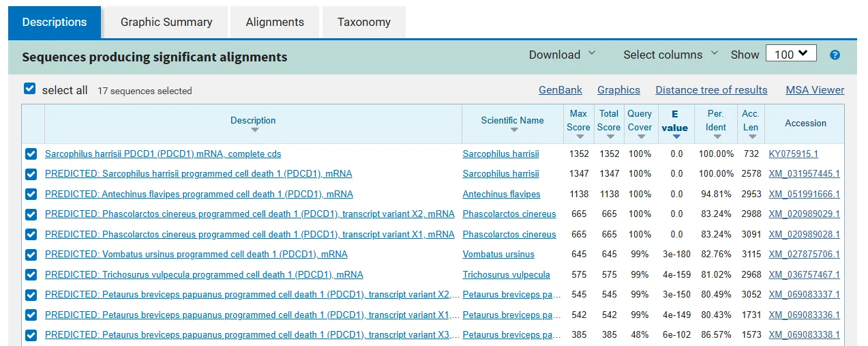Image resolution: width=868 pixels, height=346 pixels.
Task: Sort by the Acc. Len column arrow
Action: pos(752,136)
